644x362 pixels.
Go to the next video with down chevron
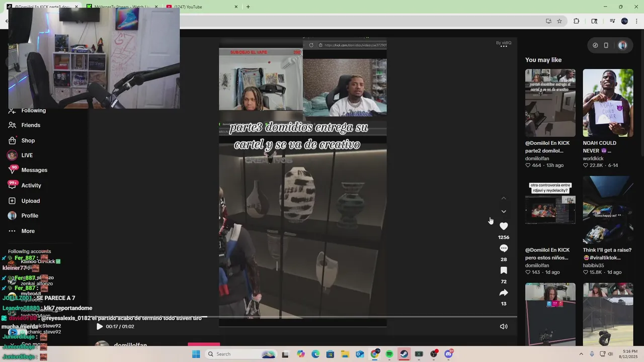tap(504, 212)
